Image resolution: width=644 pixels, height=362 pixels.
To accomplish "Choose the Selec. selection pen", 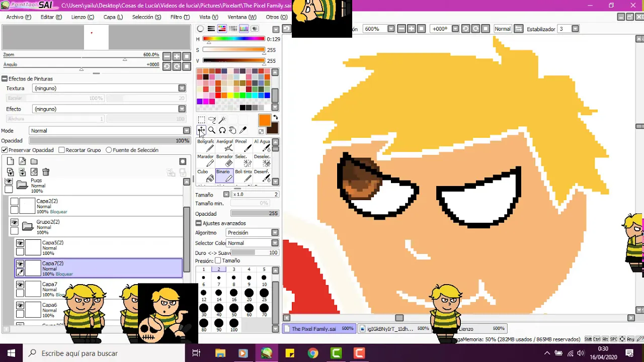I will 244,160.
